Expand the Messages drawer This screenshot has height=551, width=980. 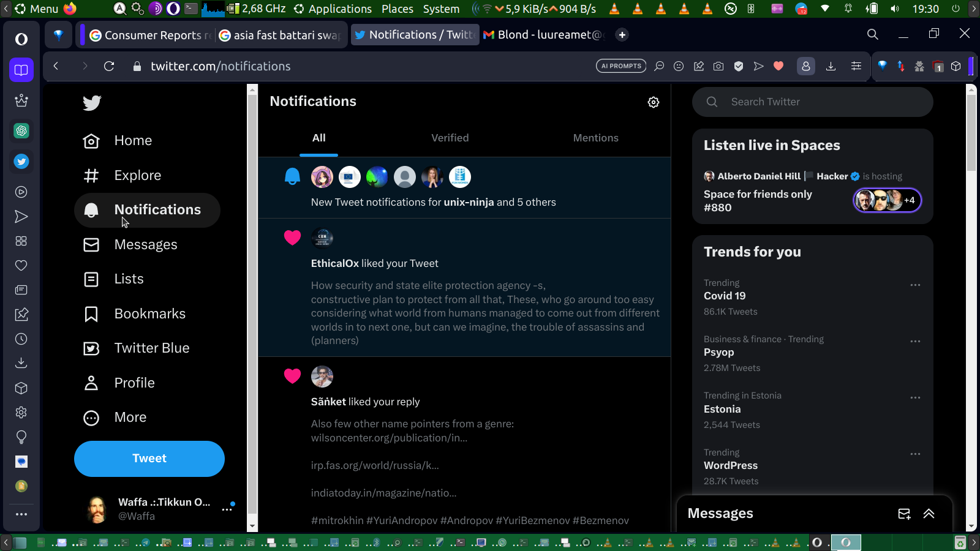tap(929, 514)
